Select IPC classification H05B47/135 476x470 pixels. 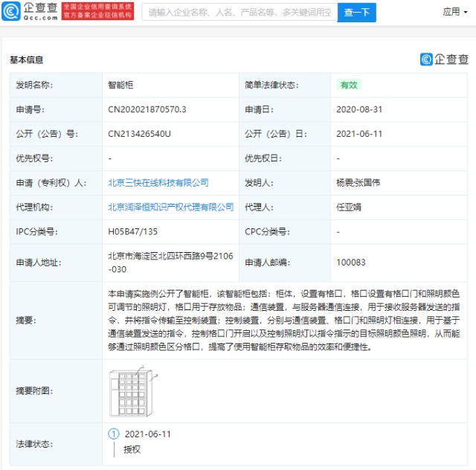(x=132, y=232)
